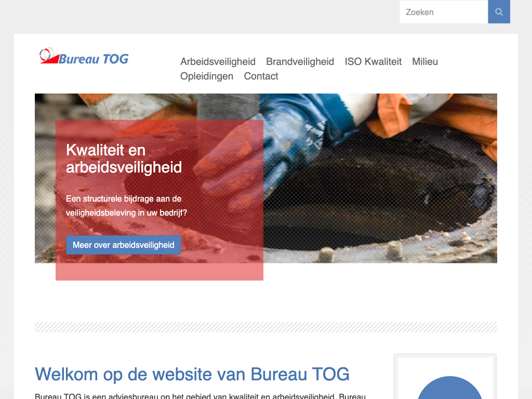Click the red swoosh emblem in the logo
This screenshot has height=399, width=532.
tap(49, 56)
